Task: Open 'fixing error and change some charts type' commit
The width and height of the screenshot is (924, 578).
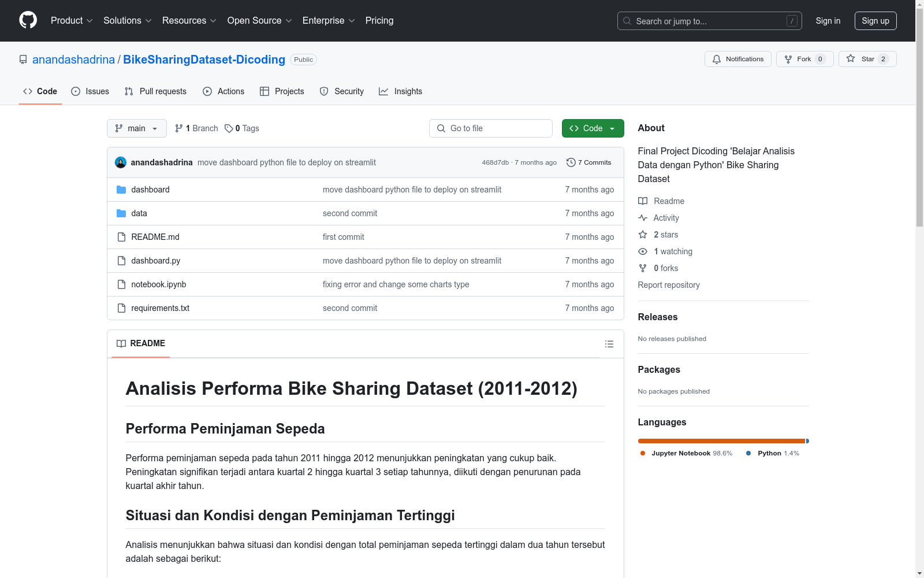Action: [396, 284]
